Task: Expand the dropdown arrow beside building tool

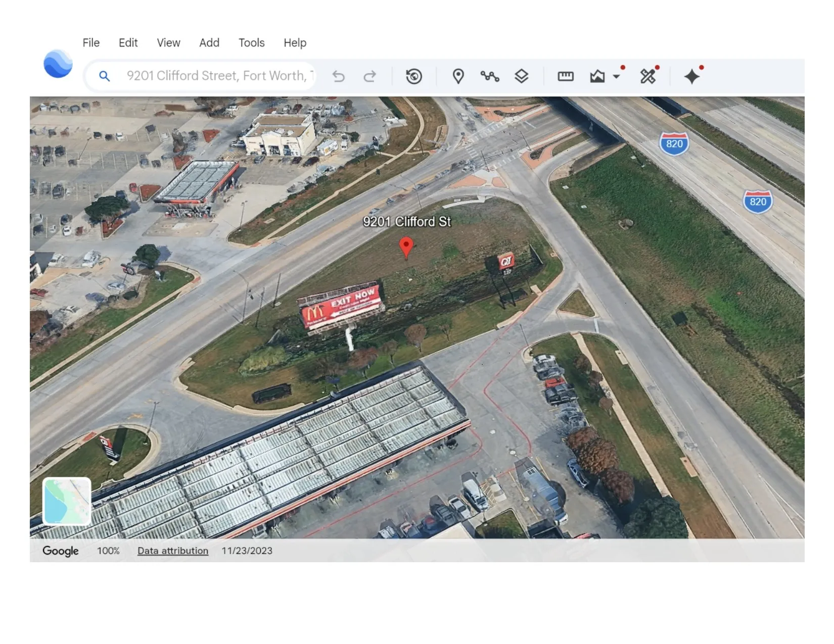Action: pyautogui.click(x=616, y=77)
